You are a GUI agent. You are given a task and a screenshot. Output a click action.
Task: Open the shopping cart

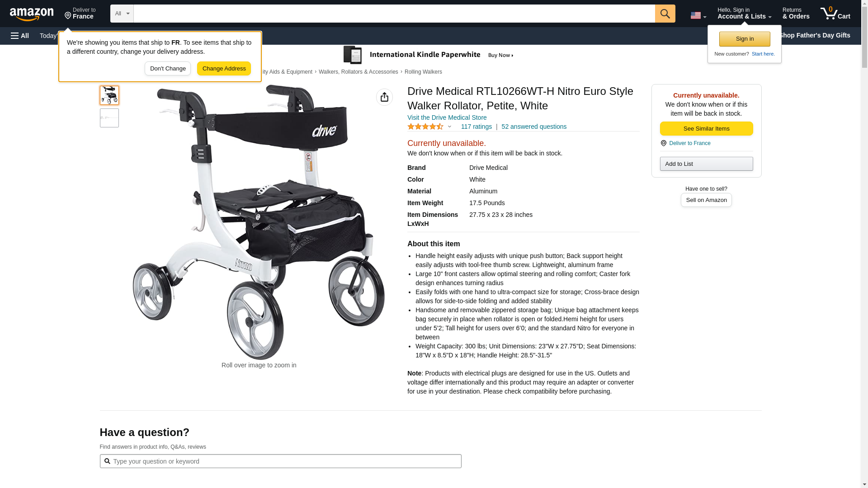835,14
